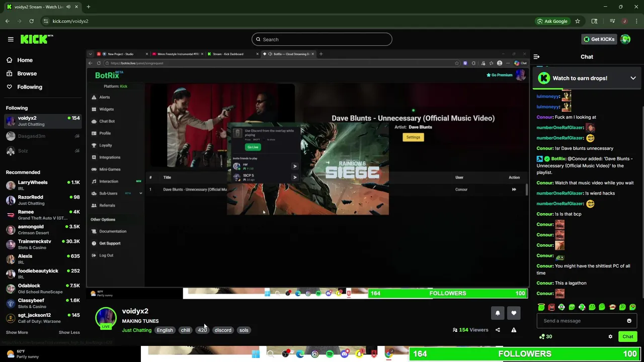
Task: Select the chill tag
Action: click(185, 330)
